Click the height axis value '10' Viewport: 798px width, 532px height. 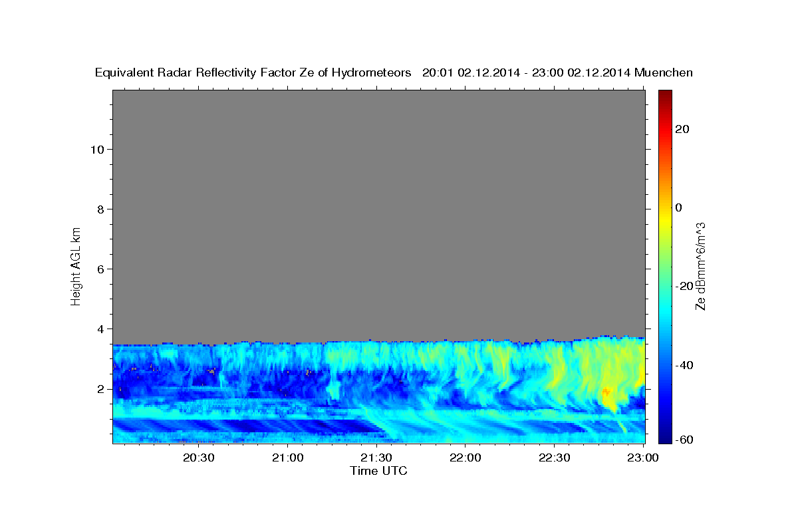click(97, 149)
